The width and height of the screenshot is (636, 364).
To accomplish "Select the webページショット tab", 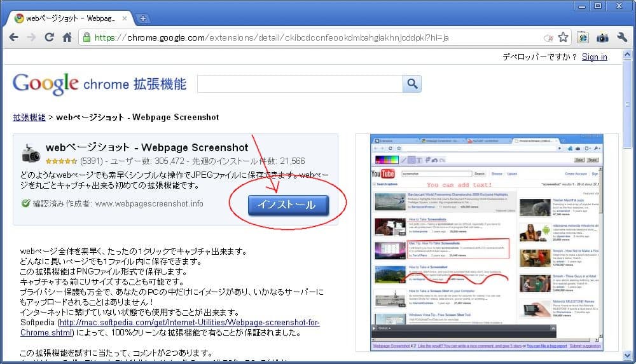I will point(67,18).
